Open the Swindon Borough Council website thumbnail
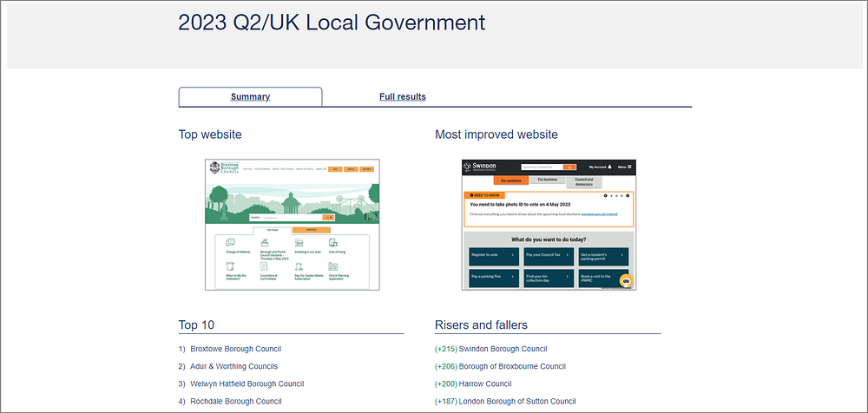Screen dimensions: 868x413 (x=549, y=225)
